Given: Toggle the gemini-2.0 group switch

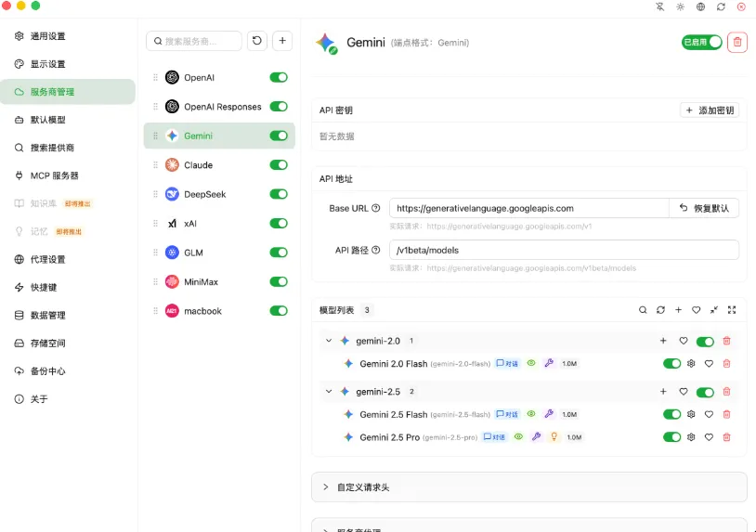Looking at the screenshot, I should [705, 341].
